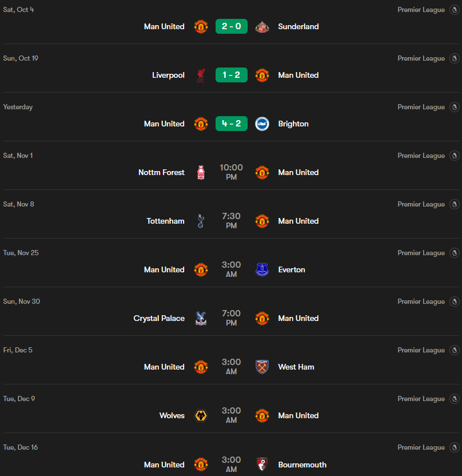Click the Crystal Palace club crest
The width and height of the screenshot is (462, 476).
pyautogui.click(x=201, y=319)
